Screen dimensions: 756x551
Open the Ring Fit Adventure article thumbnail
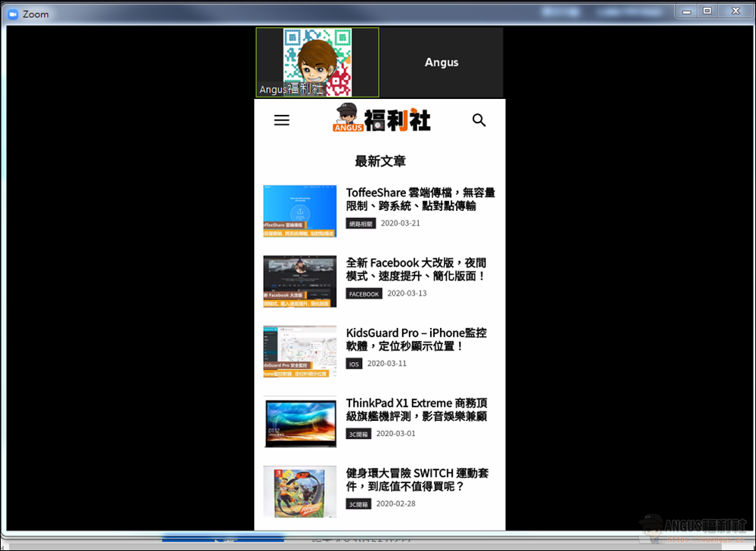point(300,491)
